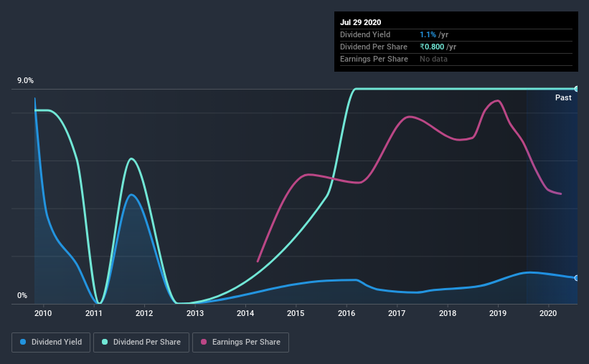Click the 2016 x-axis label
The height and width of the screenshot is (364, 589).
pos(347,313)
